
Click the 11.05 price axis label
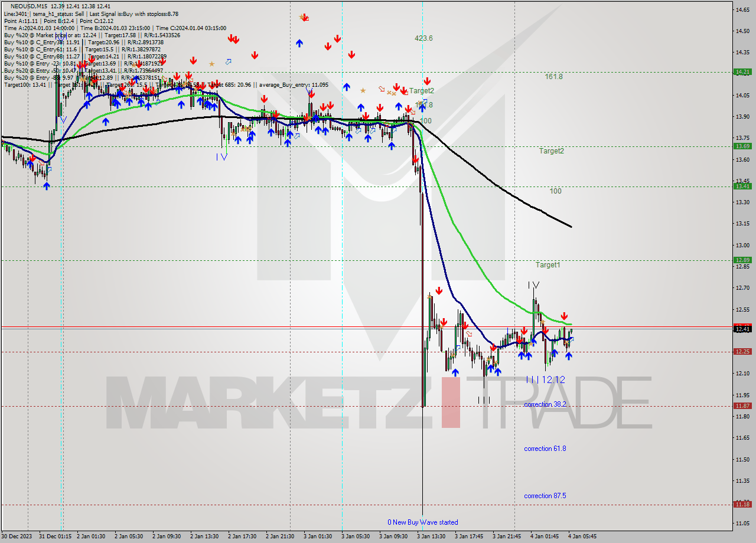pos(742,524)
